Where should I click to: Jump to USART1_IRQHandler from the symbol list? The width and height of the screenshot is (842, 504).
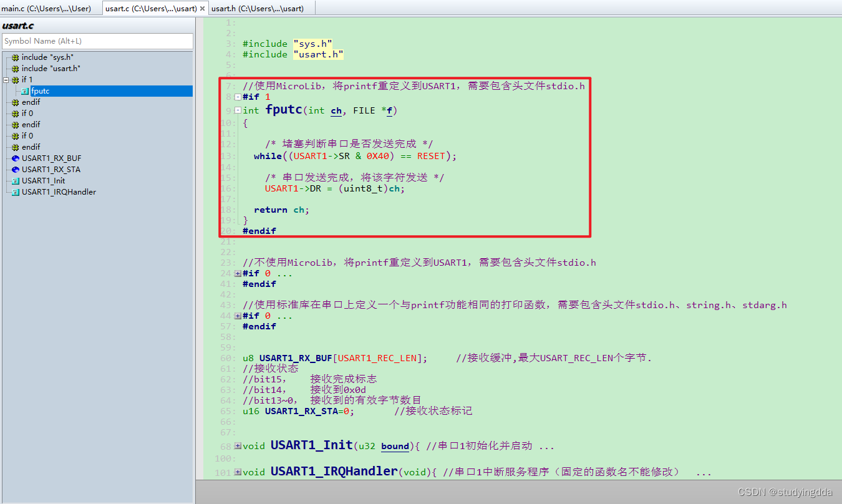(x=59, y=192)
